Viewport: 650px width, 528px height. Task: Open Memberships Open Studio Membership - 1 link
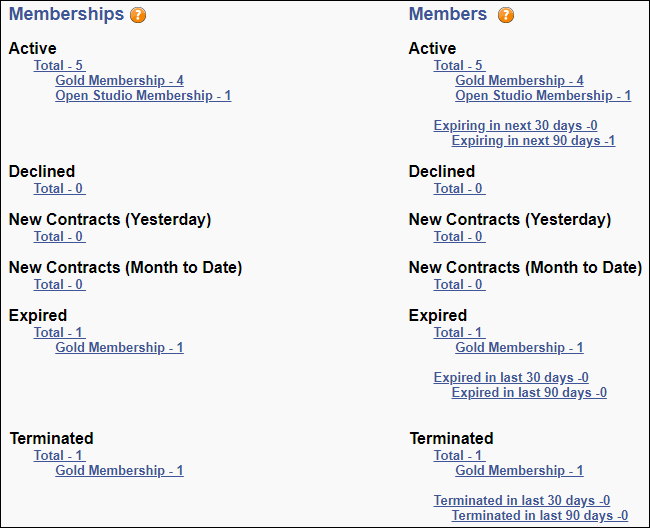pyautogui.click(x=143, y=95)
